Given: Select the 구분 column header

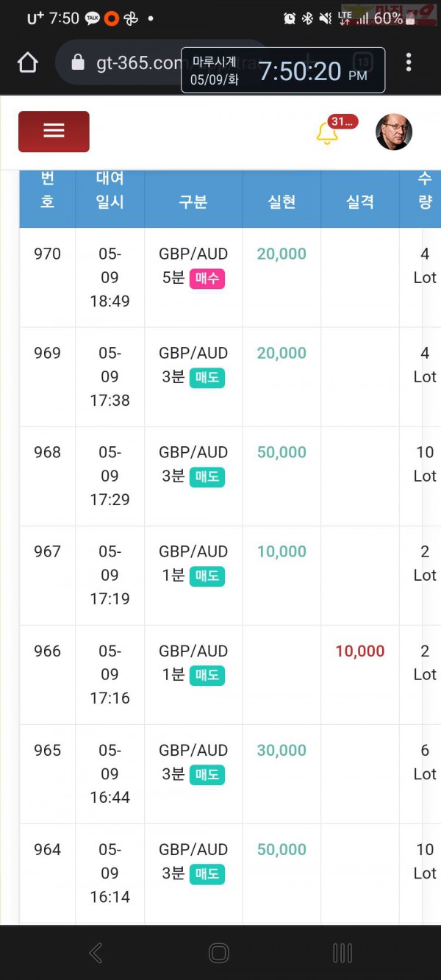Looking at the screenshot, I should pyautogui.click(x=193, y=201).
